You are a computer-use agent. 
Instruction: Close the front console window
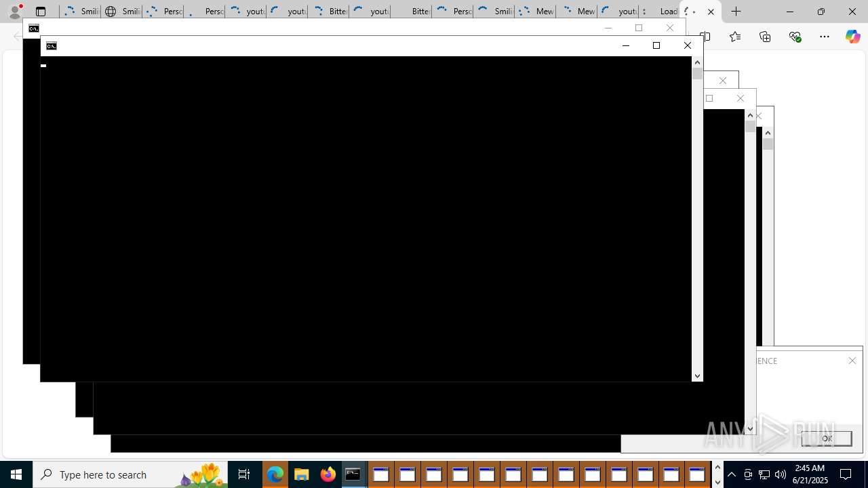(x=687, y=45)
